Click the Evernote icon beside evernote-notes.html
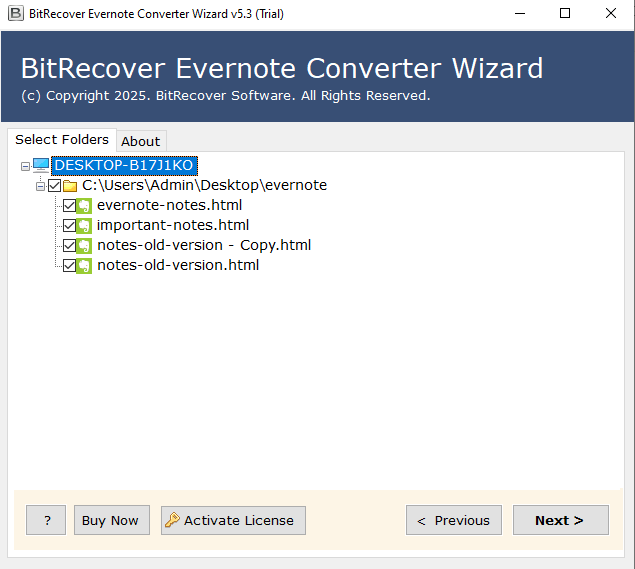The width and height of the screenshot is (635, 569). [85, 205]
